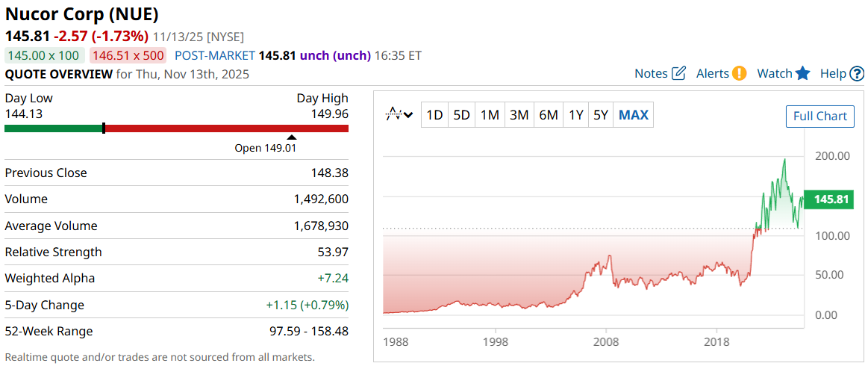The image size is (868, 372).
Task: Switch chart to 1M range
Action: 490,115
